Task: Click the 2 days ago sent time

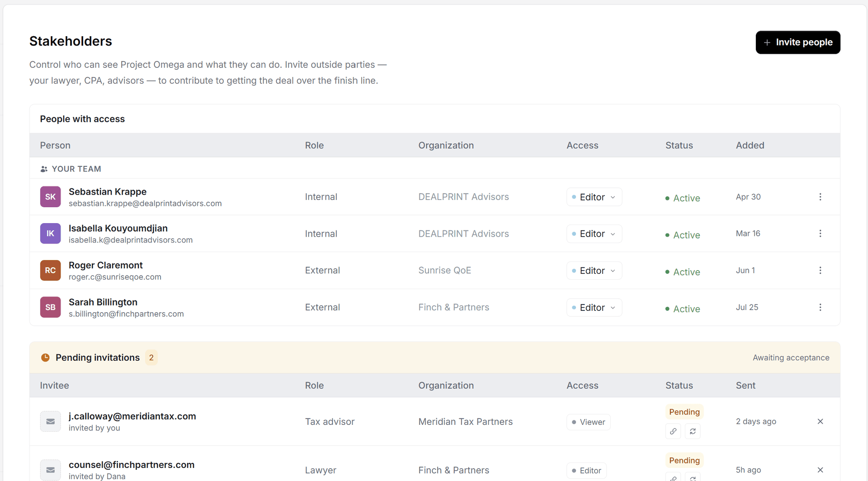Action: pos(756,421)
